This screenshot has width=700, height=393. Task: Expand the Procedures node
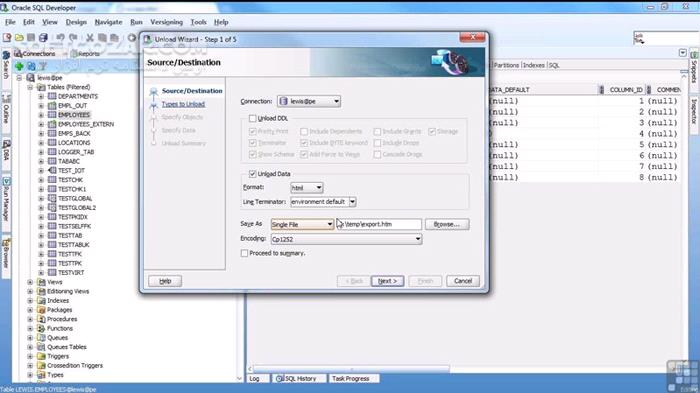(x=30, y=319)
